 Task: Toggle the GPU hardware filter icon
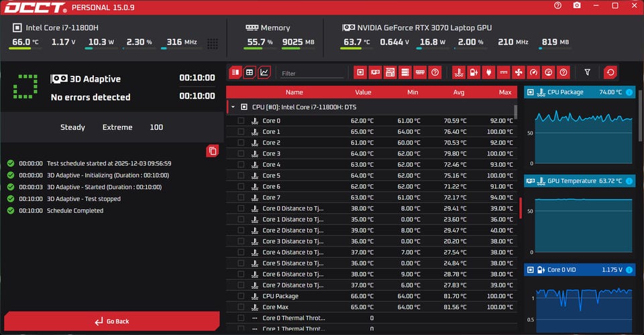coord(375,72)
